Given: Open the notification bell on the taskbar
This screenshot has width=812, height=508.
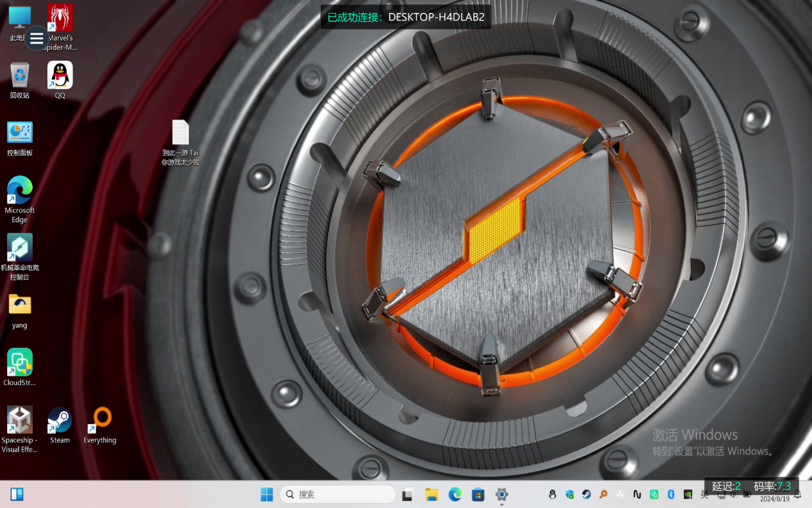Looking at the screenshot, I should [798, 495].
